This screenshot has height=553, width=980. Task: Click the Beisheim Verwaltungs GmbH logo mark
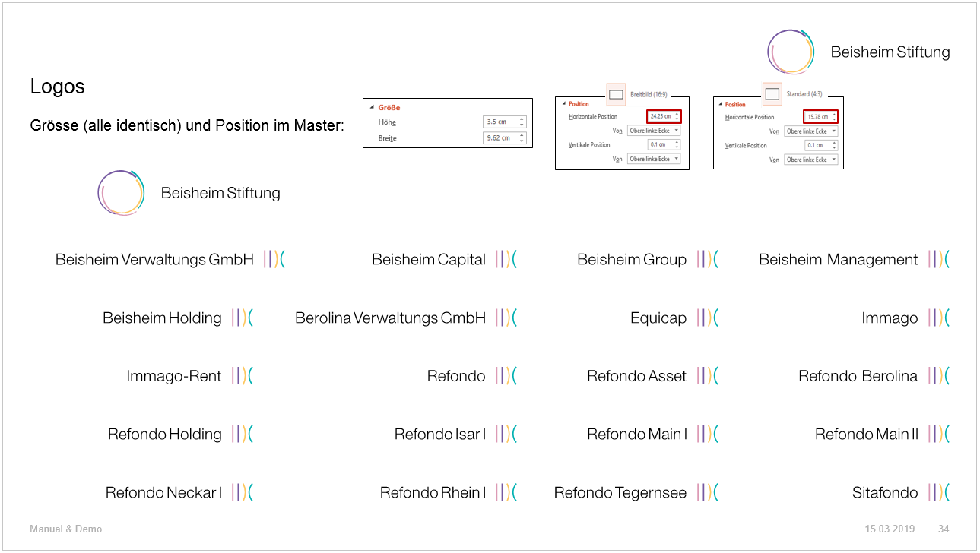pyautogui.click(x=274, y=259)
